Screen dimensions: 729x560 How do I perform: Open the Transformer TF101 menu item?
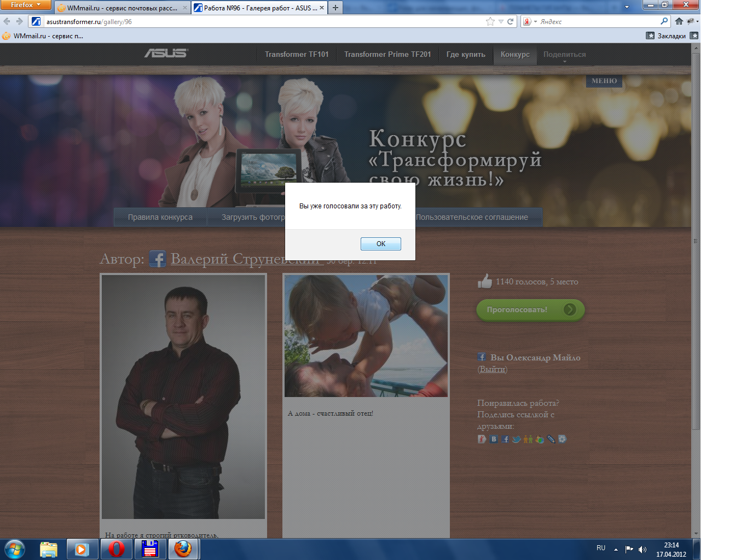click(297, 54)
